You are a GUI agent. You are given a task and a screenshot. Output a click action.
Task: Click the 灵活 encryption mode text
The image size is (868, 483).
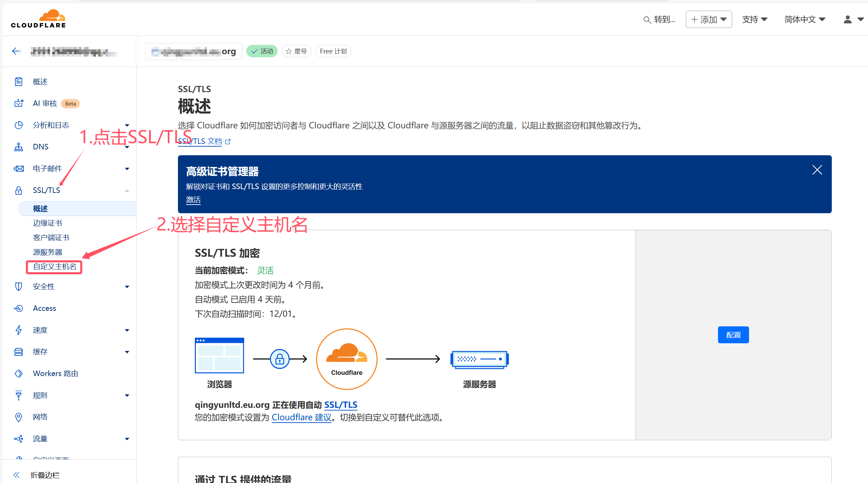265,270
